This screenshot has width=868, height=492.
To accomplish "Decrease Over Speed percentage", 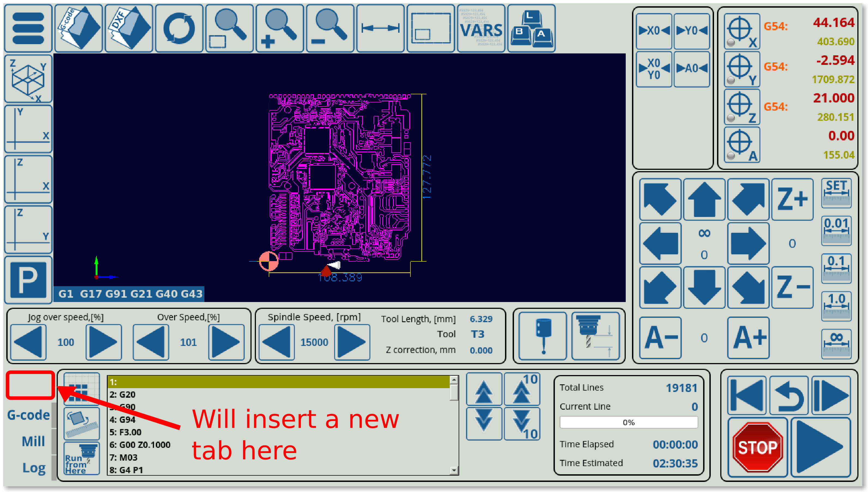I will tap(151, 342).
